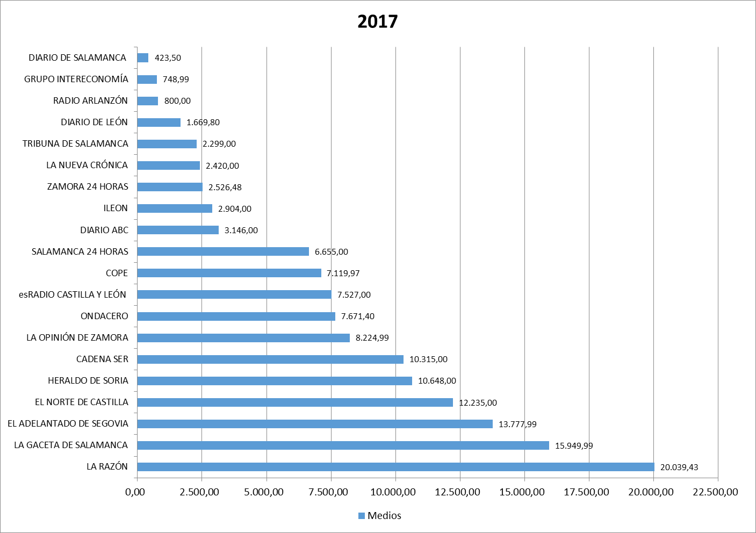Click the COPE bar

pyautogui.click(x=229, y=273)
